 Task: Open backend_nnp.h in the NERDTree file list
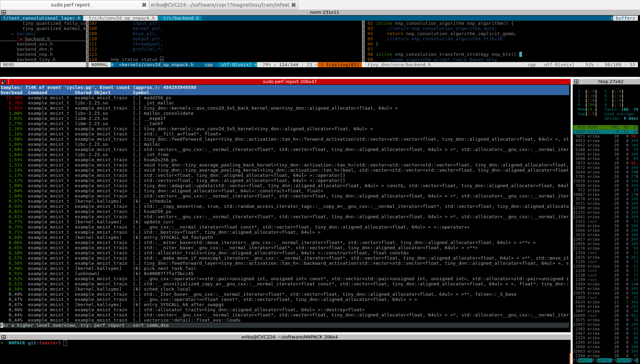35,54
